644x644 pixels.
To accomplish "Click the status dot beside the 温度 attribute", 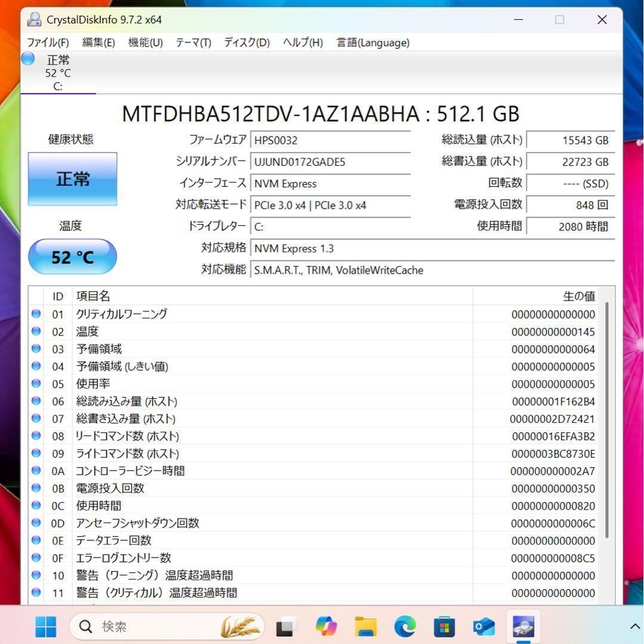I will point(36,332).
